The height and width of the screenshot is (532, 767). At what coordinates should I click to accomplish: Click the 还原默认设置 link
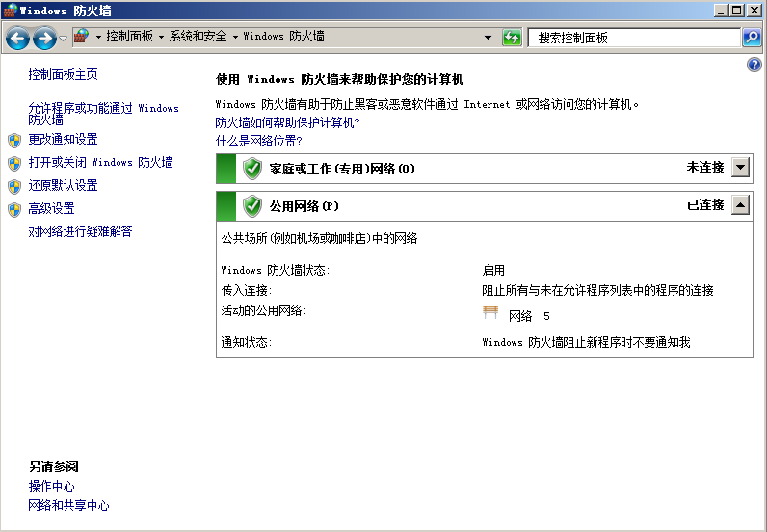(63, 186)
